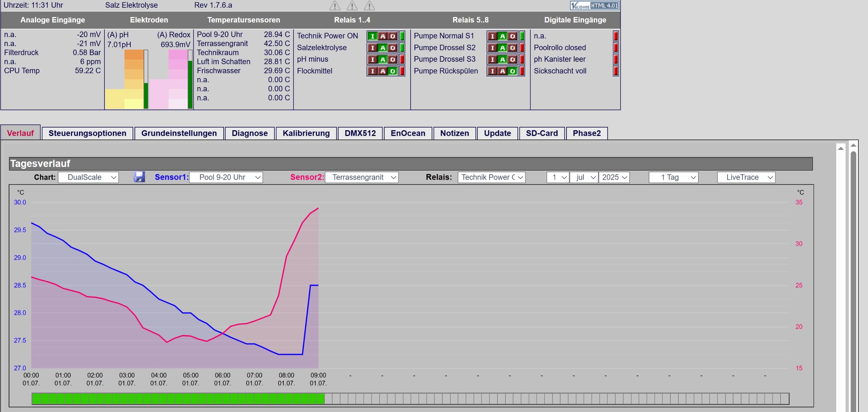Set Salzelektrolyse relay to O
868x412 pixels.
[x=393, y=48]
